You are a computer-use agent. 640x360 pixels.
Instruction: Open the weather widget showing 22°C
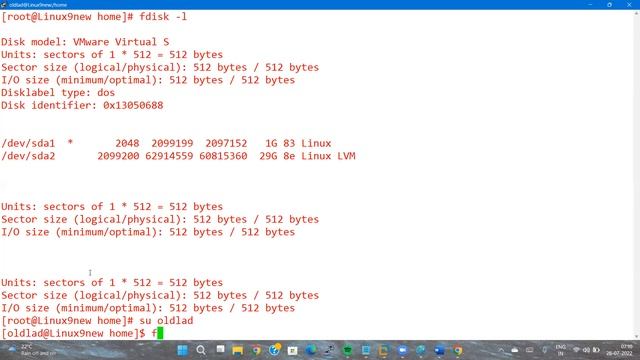(x=33, y=350)
